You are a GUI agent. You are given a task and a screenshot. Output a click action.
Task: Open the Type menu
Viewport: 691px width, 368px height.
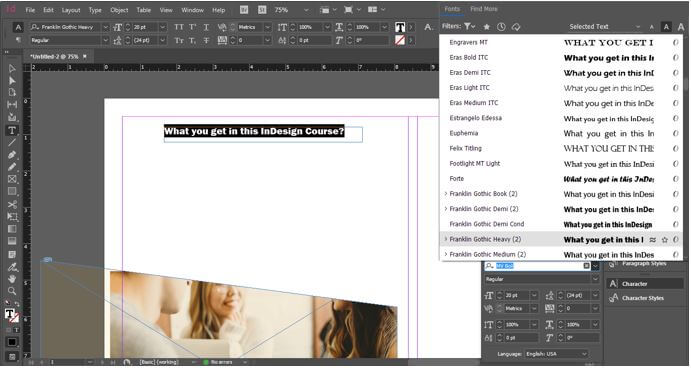coord(95,10)
